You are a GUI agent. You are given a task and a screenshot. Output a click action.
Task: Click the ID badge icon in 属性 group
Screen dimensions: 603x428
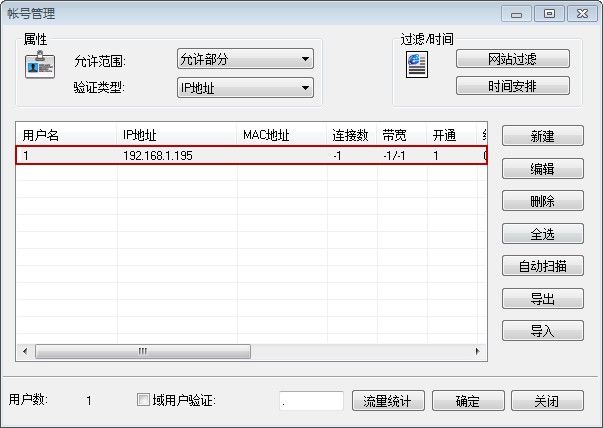(40, 65)
